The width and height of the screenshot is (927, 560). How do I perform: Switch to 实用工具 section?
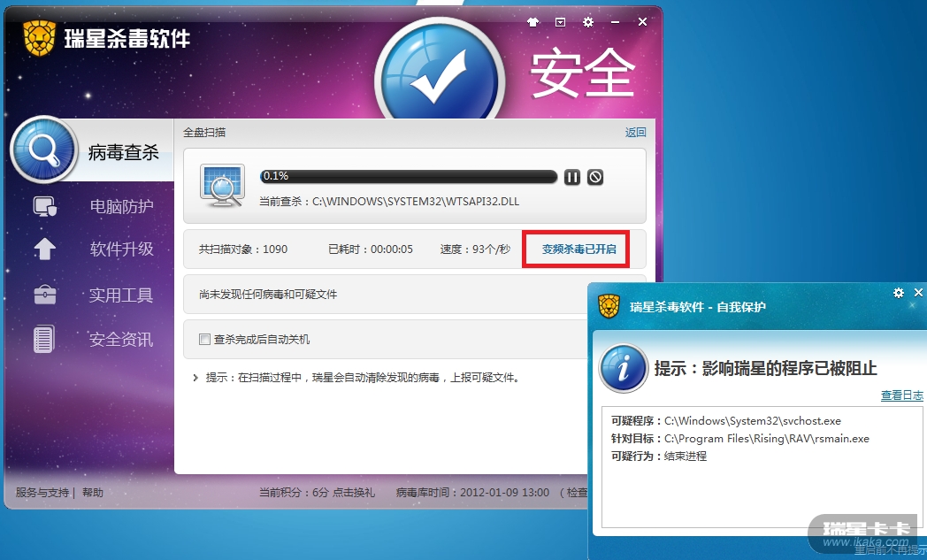point(120,295)
